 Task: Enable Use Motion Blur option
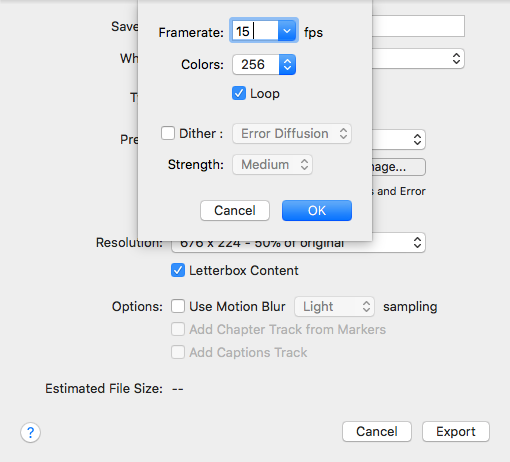click(x=178, y=306)
